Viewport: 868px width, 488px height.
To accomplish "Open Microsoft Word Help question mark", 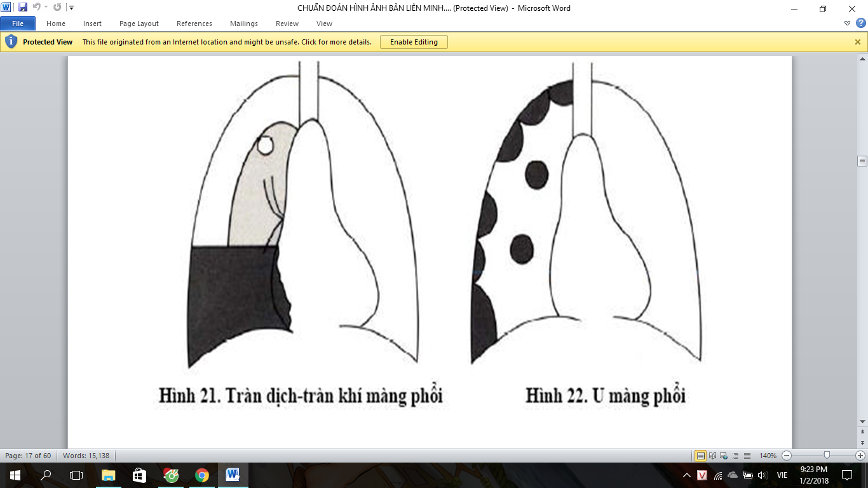I will click(860, 24).
